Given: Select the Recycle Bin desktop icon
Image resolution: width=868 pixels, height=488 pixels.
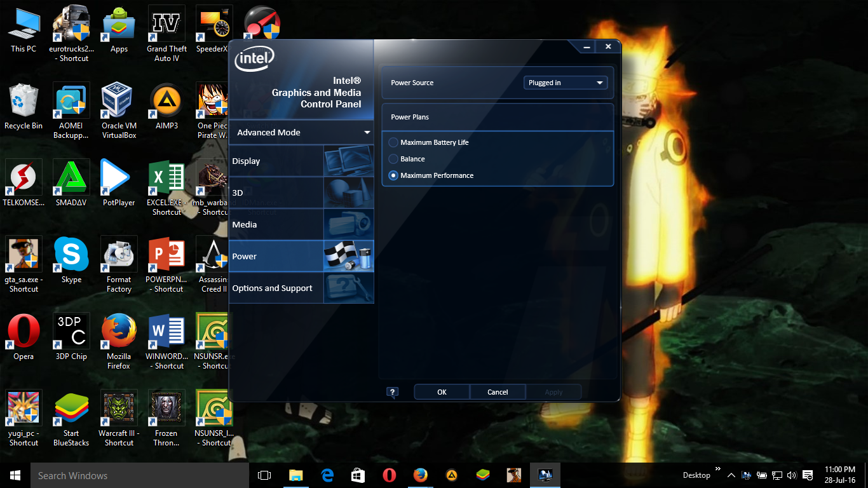Looking at the screenshot, I should (x=24, y=107).
